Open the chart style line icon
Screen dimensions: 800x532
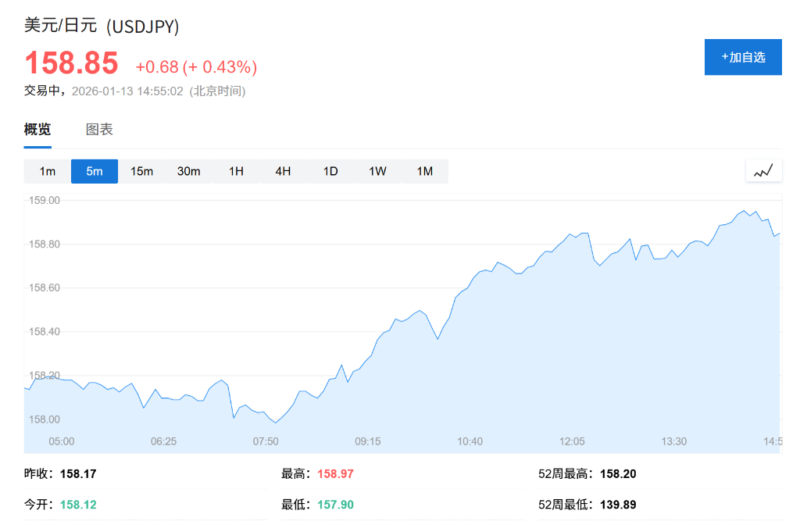tap(763, 170)
